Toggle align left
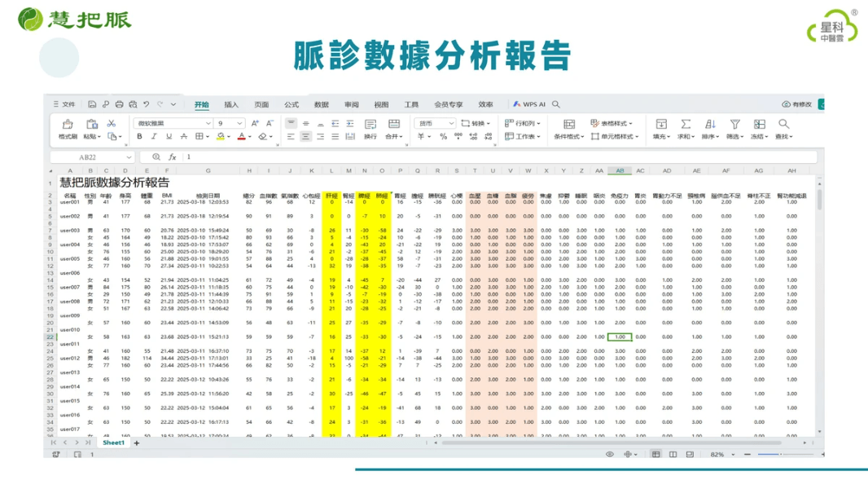This screenshot has width=868, height=489. (291, 136)
